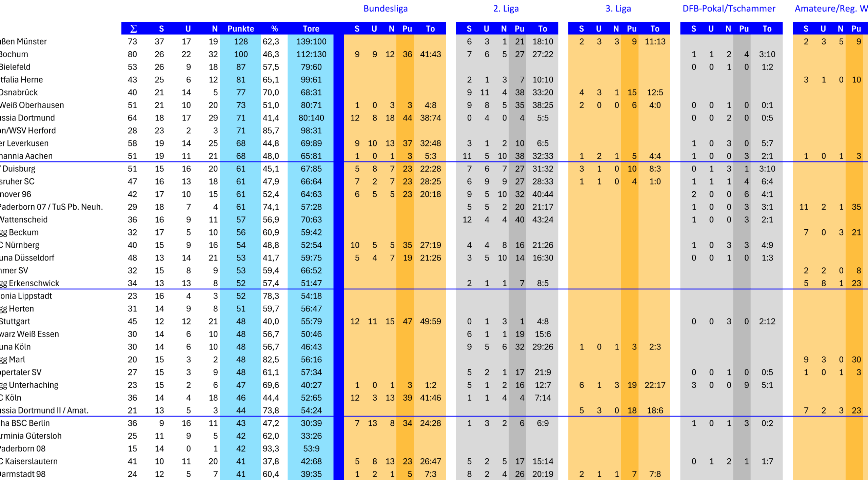The height and width of the screenshot is (480, 868).
Task: Select the 128 Punkte cell
Action: (x=241, y=41)
